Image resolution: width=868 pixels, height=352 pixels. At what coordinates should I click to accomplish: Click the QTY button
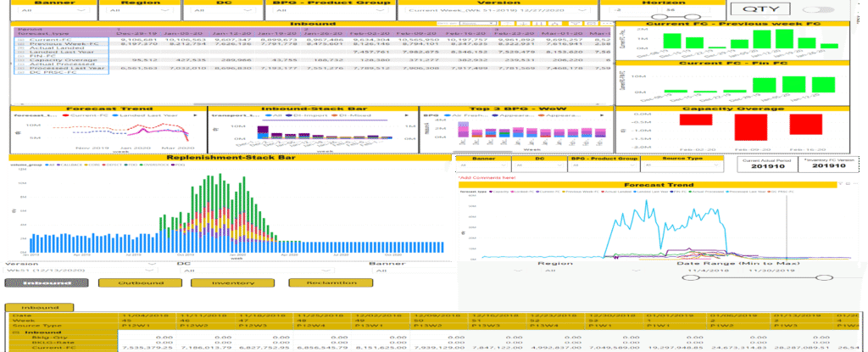point(761,8)
